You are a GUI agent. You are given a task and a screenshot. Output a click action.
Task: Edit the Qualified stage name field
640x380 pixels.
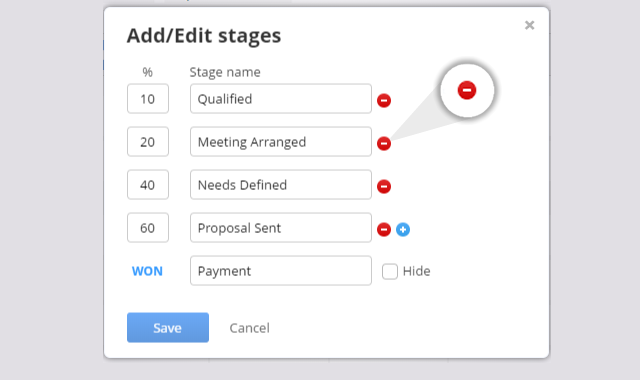click(281, 99)
